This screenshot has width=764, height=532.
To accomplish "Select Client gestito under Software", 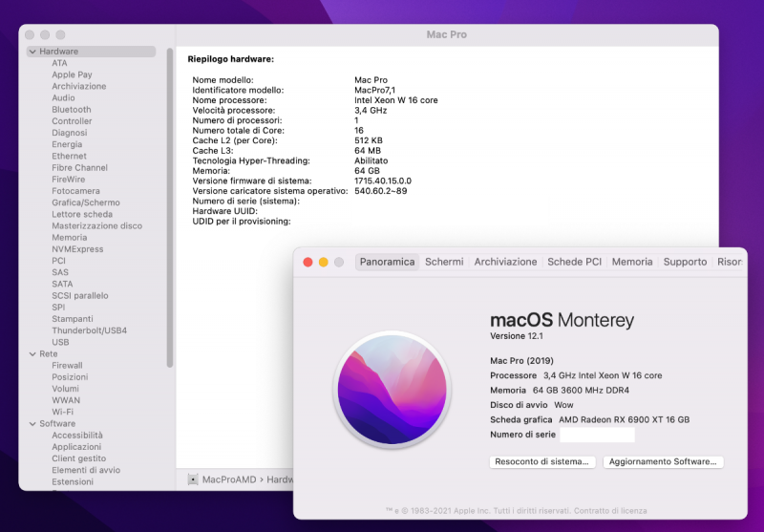I will pos(79,458).
